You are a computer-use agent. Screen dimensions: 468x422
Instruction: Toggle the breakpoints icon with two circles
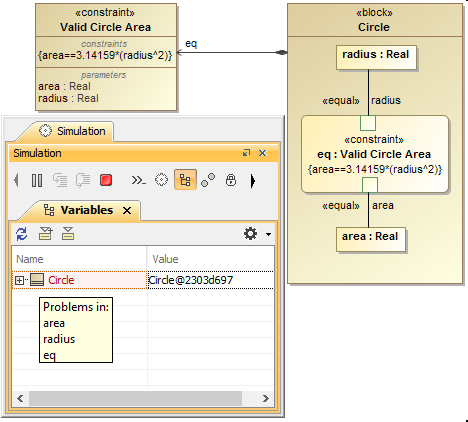click(x=208, y=180)
